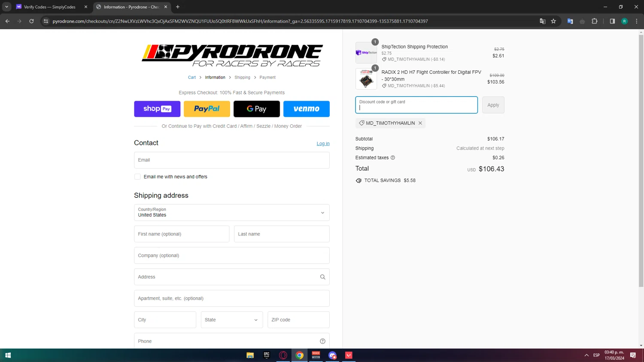Reload the current page
Image resolution: width=644 pixels, height=362 pixels.
(x=31, y=21)
